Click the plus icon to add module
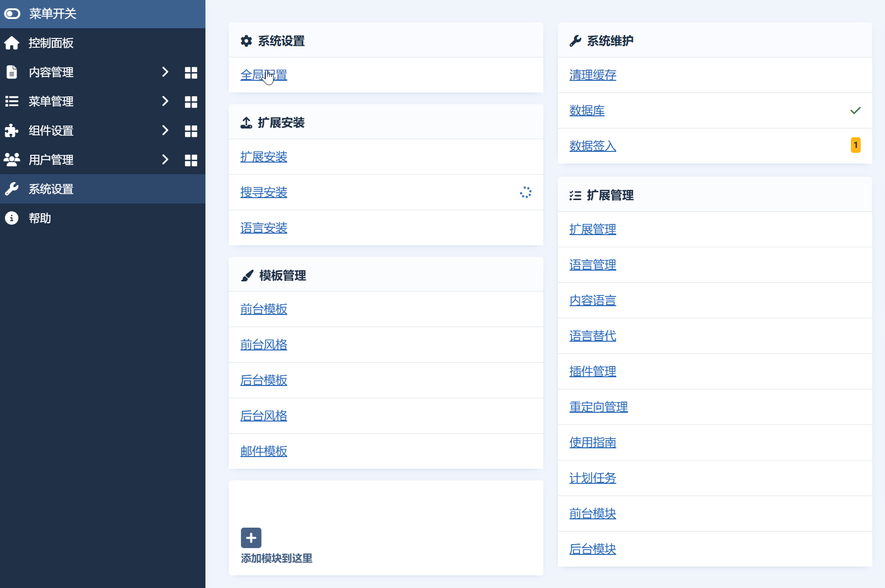Screen dimensions: 885x588 point(251,538)
